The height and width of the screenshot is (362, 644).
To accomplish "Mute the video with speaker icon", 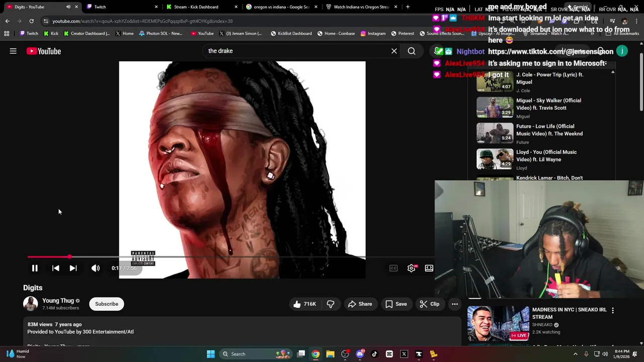I will [96, 268].
